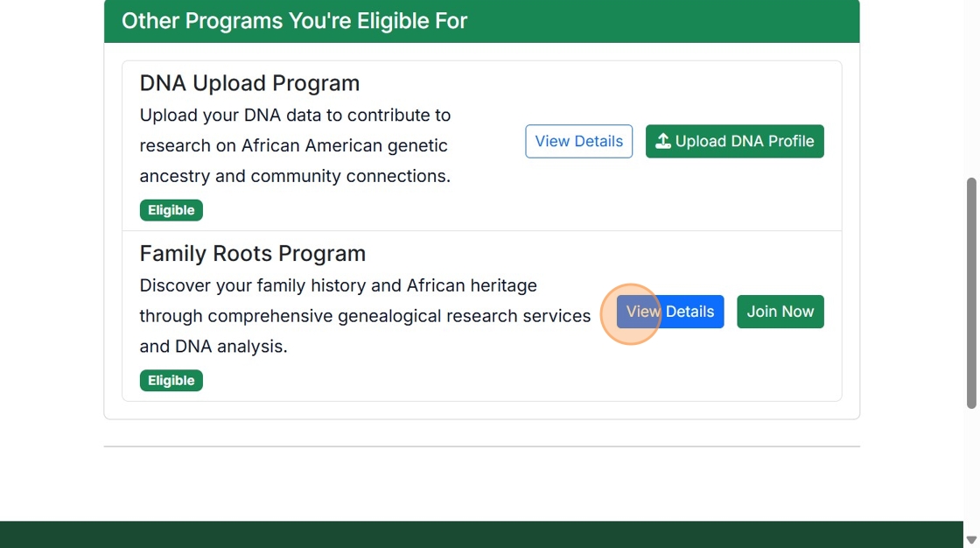The image size is (980, 548).
Task: Click the vertical scrollbar thumb
Action: [x=971, y=293]
